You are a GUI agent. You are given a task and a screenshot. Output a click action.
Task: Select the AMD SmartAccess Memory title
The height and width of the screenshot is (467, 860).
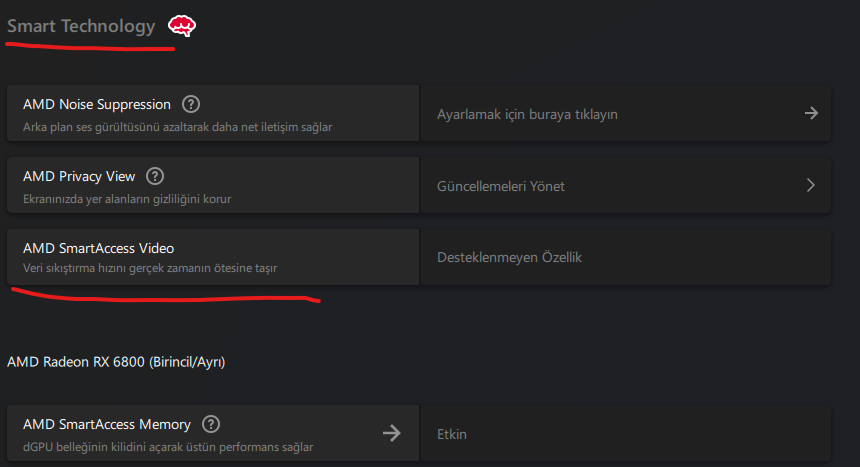click(107, 424)
